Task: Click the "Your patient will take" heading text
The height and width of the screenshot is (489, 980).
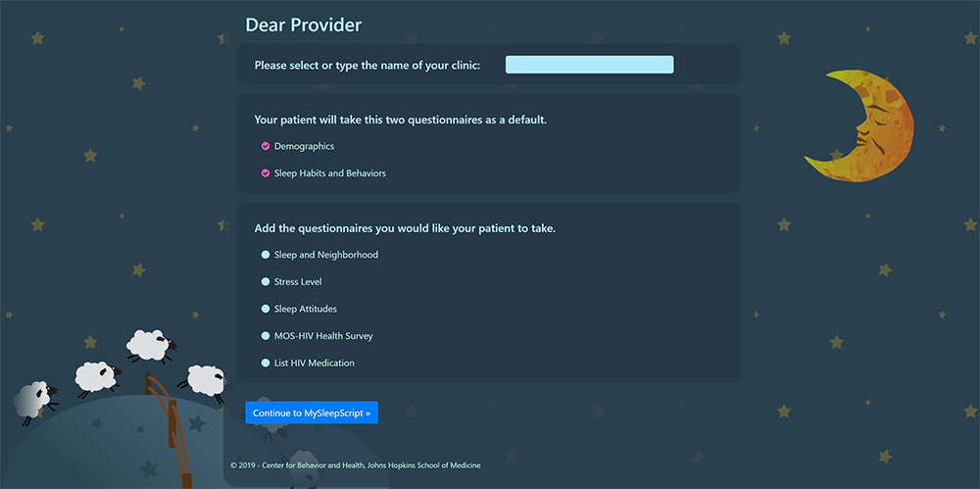Action: click(x=400, y=120)
